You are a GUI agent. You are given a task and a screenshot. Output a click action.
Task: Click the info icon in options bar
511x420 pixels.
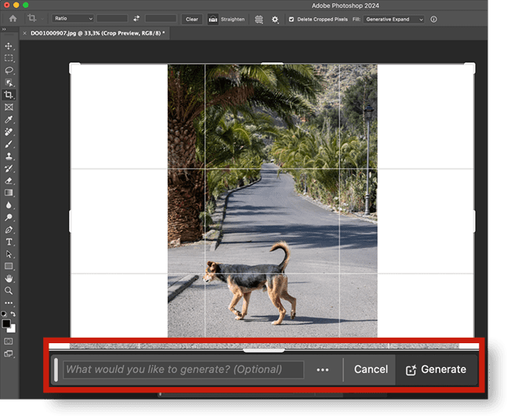pos(433,20)
